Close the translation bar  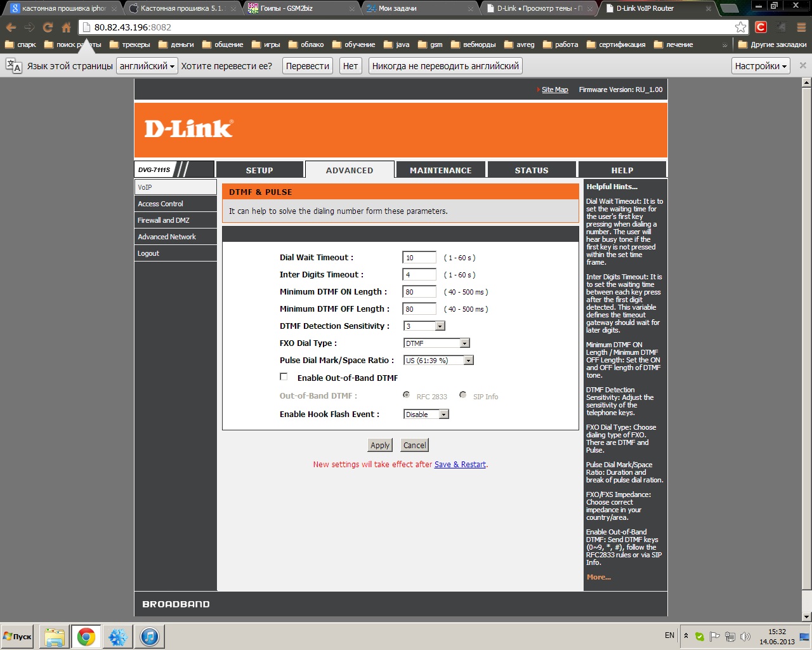(802, 65)
